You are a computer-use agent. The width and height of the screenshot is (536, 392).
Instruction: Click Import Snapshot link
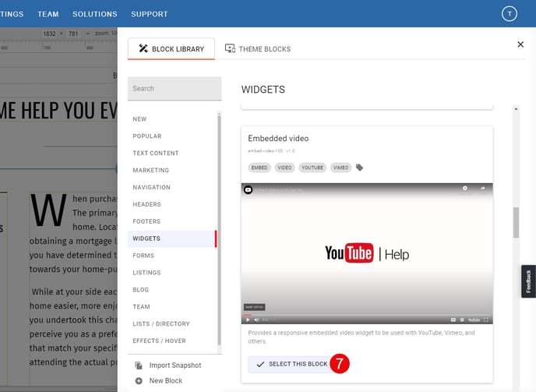175,366
